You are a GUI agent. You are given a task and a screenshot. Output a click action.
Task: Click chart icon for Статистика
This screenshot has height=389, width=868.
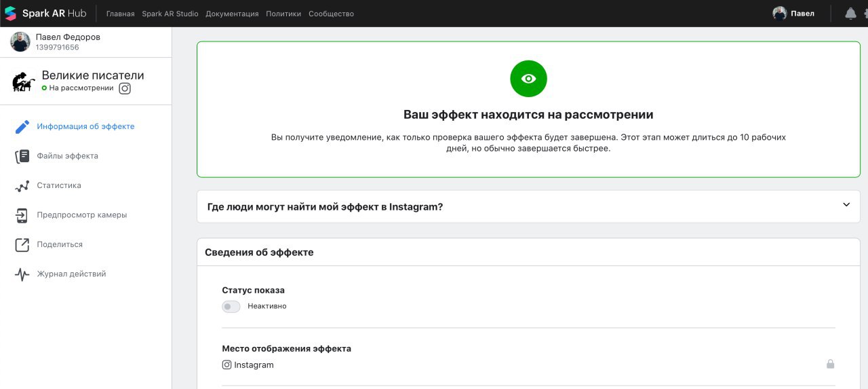point(22,185)
